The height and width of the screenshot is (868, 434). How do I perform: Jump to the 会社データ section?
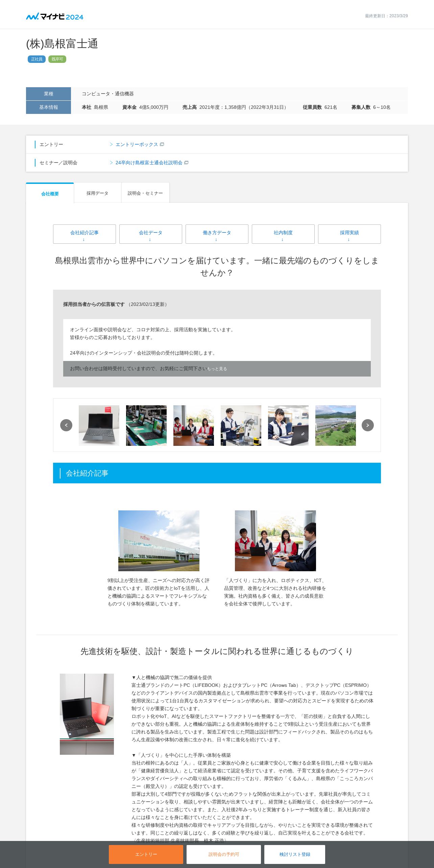click(x=151, y=234)
